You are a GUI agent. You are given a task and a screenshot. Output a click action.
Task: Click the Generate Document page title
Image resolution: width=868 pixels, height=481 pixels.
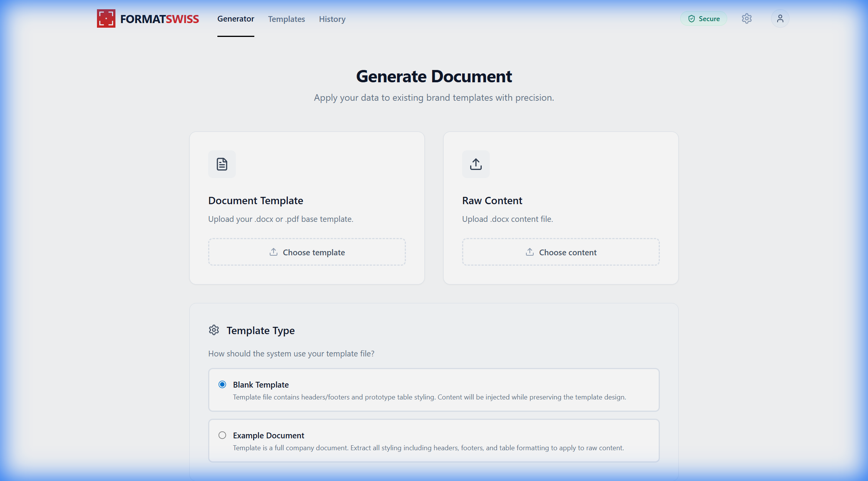point(434,76)
